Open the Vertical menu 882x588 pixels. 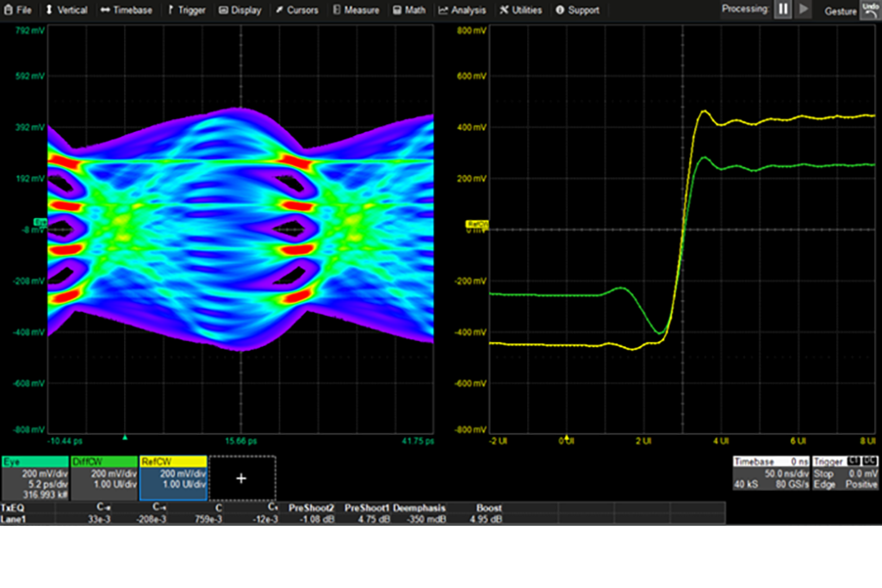point(66,10)
